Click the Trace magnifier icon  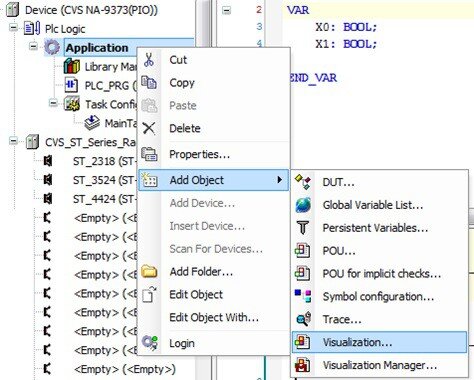click(x=303, y=319)
